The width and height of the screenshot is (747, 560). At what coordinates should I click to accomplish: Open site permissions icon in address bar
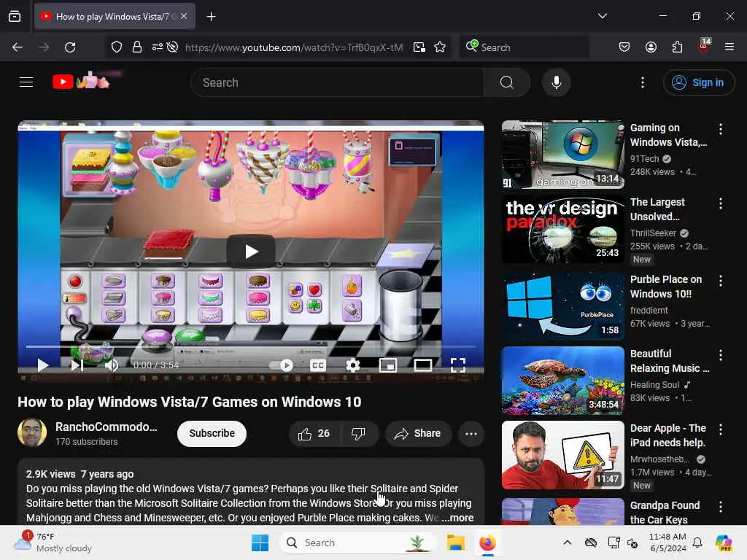click(158, 47)
